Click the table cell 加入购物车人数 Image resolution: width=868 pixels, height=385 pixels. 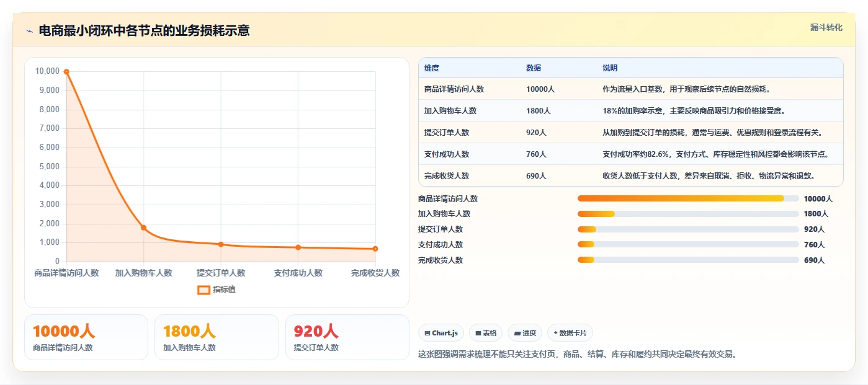(x=450, y=111)
